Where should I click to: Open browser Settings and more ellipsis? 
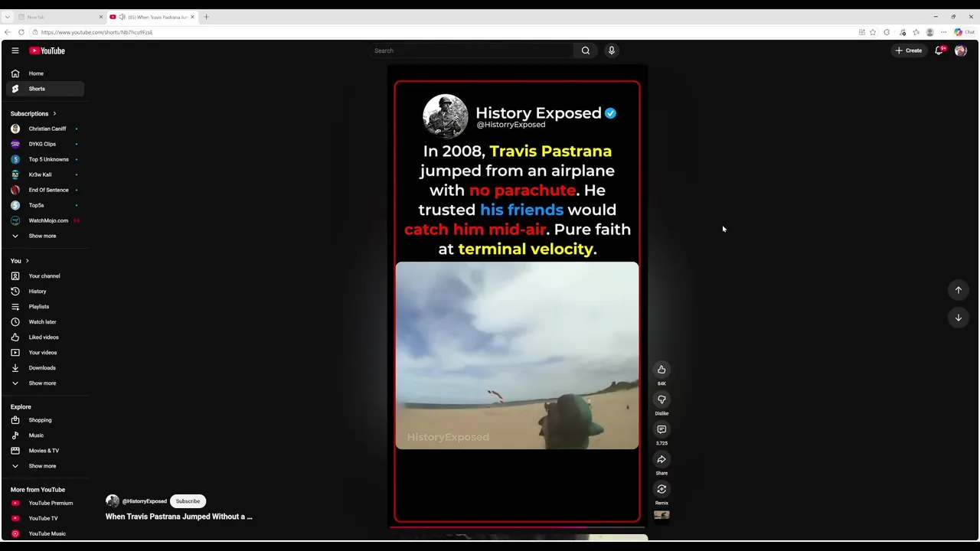[943, 32]
